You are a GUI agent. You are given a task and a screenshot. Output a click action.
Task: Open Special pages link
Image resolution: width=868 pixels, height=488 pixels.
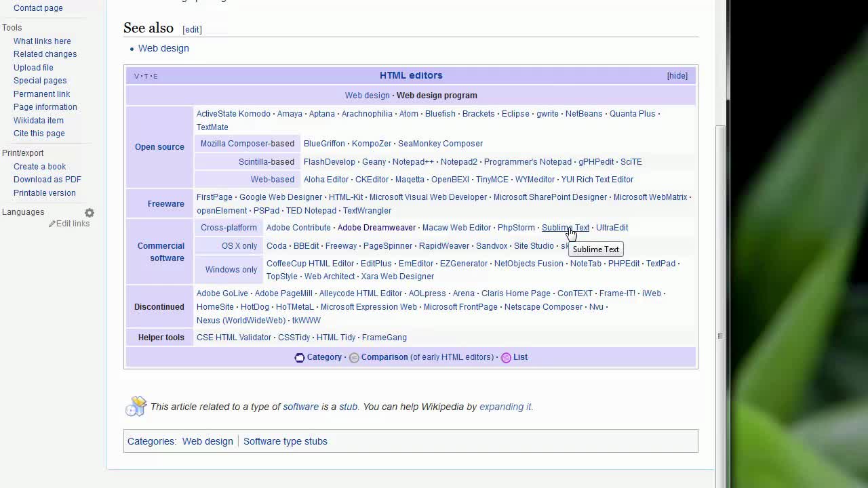(x=40, y=81)
